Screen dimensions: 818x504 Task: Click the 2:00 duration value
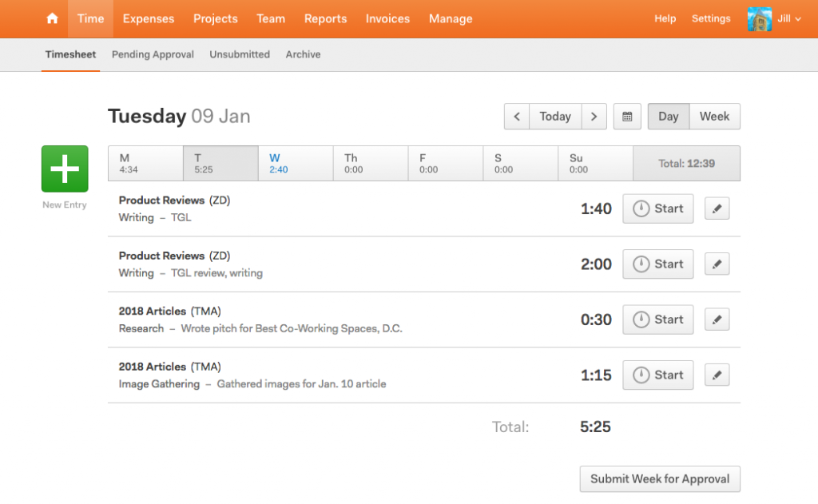tap(596, 264)
